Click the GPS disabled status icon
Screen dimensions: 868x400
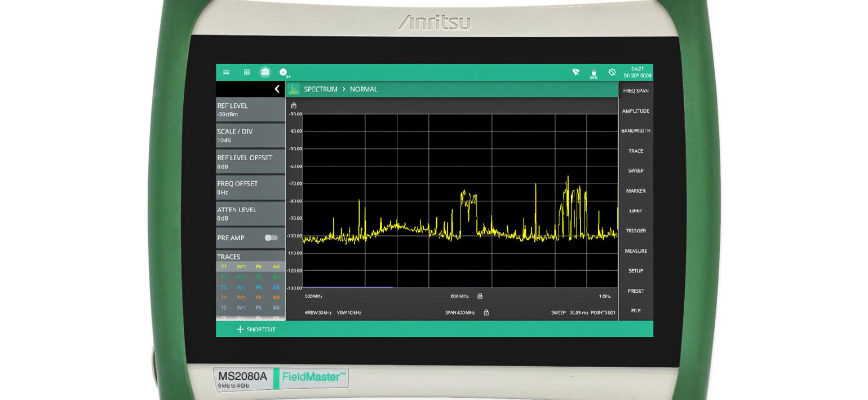pos(612,72)
